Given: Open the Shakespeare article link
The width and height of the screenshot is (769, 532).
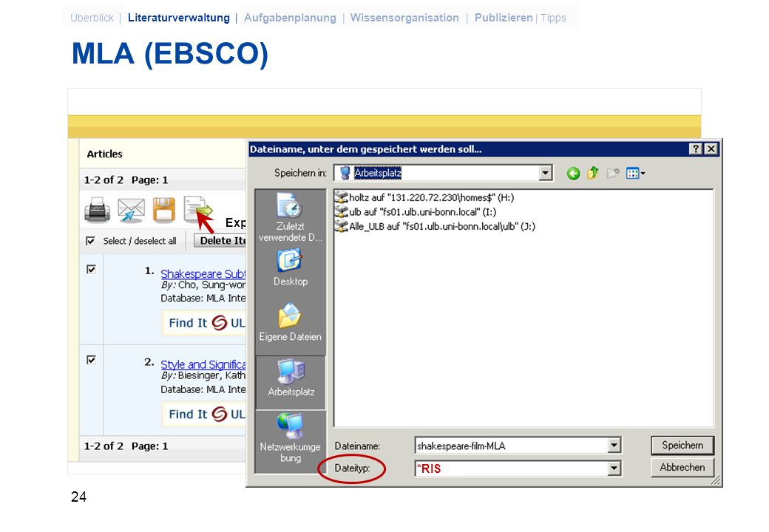Looking at the screenshot, I should (203, 274).
